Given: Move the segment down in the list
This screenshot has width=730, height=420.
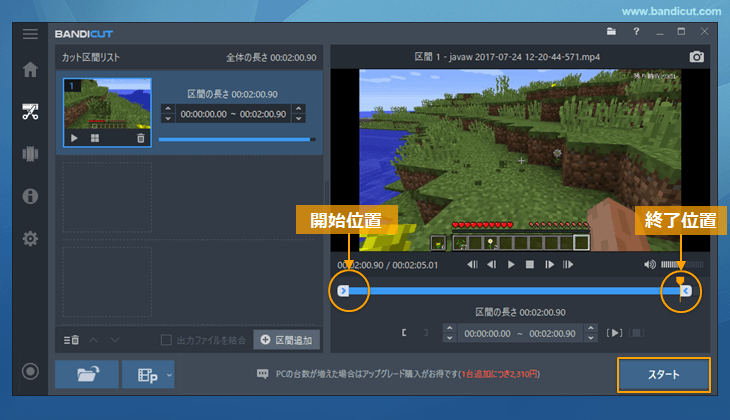Looking at the screenshot, I should 115,340.
